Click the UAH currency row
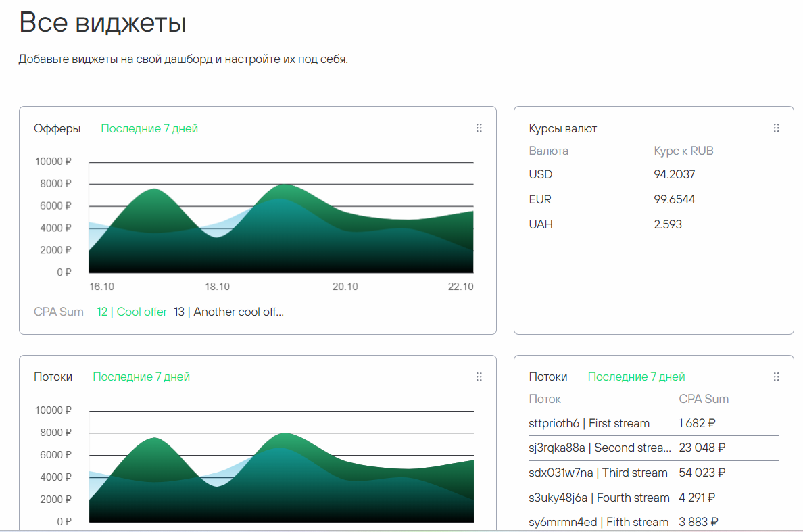The height and width of the screenshot is (532, 803). (x=654, y=224)
